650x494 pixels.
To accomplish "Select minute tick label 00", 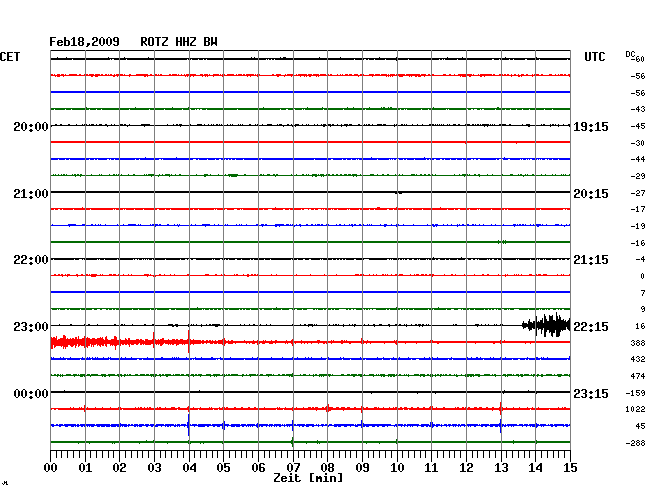I will click(x=51, y=467).
